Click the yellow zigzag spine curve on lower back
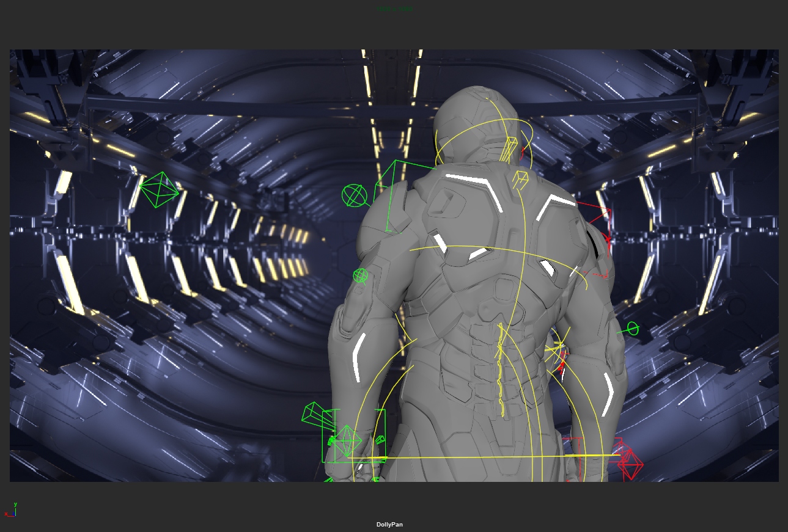788x532 pixels. [501, 373]
